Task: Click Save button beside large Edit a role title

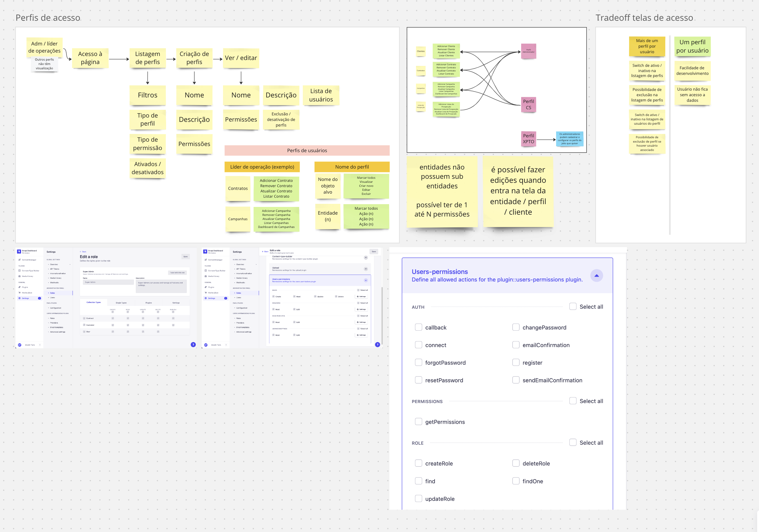Action: 186,257
